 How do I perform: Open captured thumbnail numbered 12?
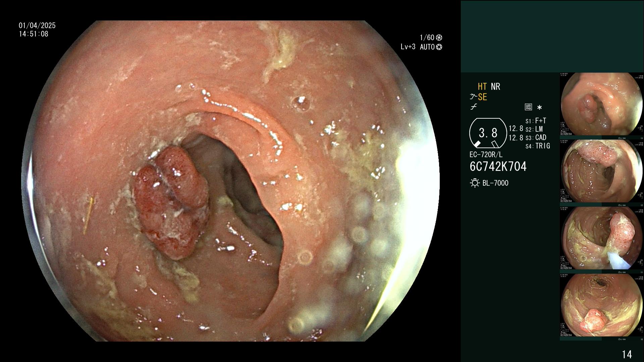(x=602, y=171)
